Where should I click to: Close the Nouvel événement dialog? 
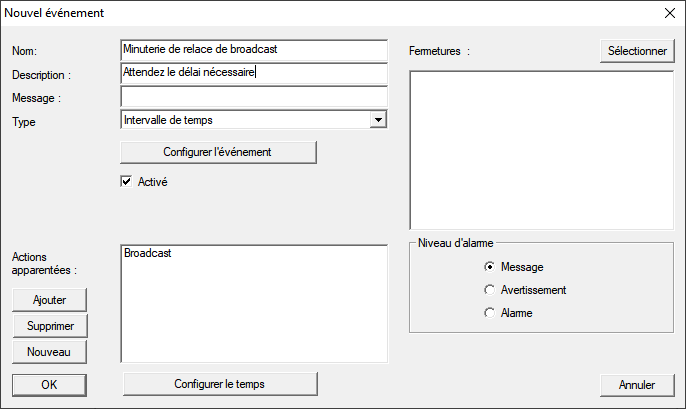tap(668, 14)
